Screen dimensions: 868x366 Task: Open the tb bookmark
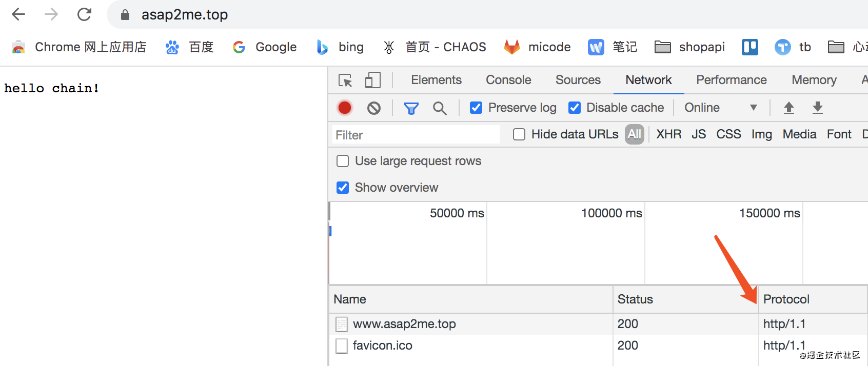(x=793, y=47)
